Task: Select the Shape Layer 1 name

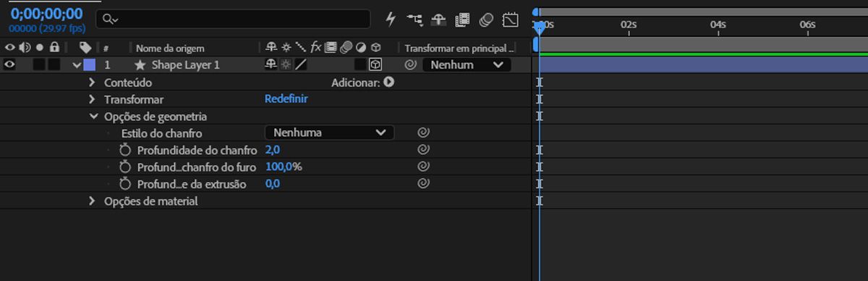Action: [185, 64]
